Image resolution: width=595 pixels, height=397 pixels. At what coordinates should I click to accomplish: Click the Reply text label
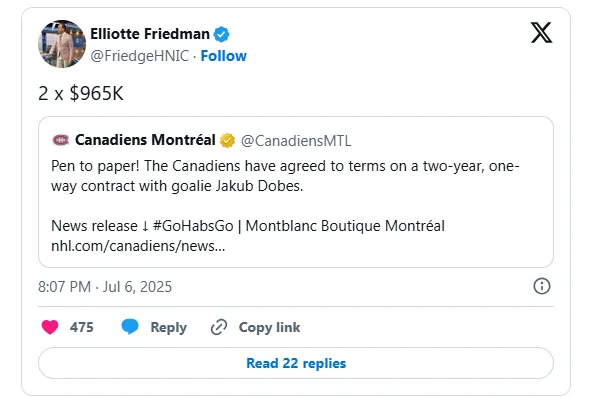168,327
